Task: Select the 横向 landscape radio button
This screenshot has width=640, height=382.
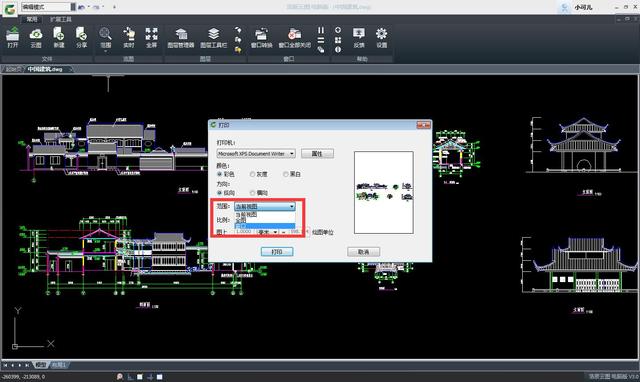Action: (x=252, y=193)
